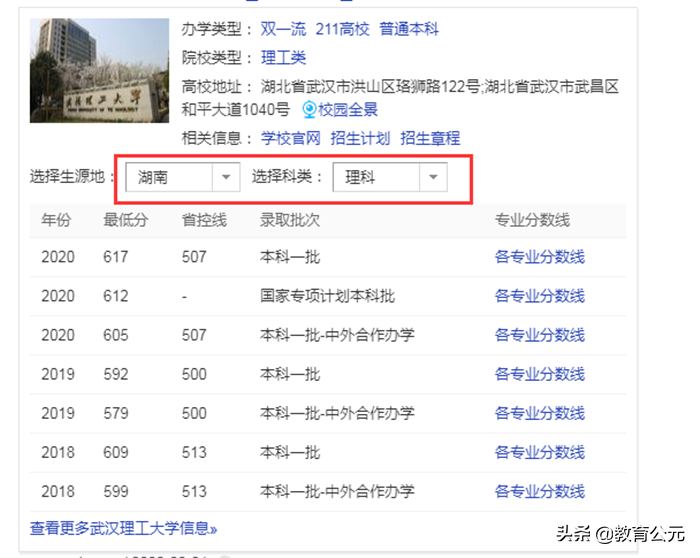
Task: Open 各专业分数线 for the 2019 本科一批 row
Action: [540, 374]
